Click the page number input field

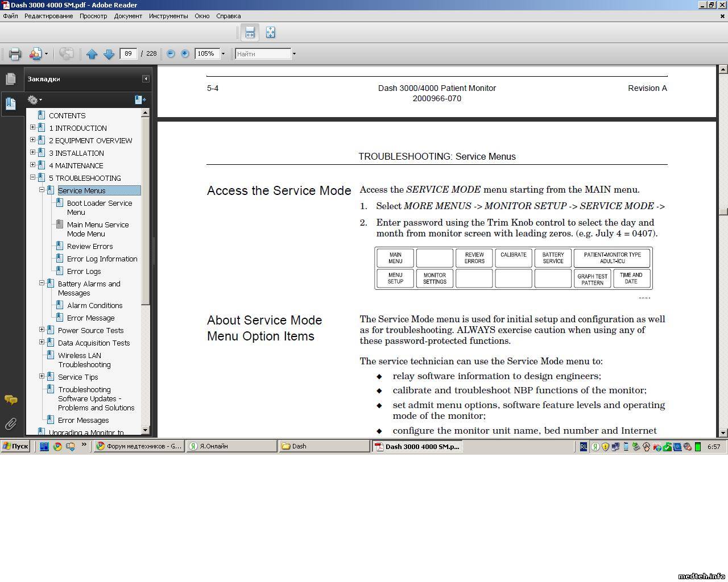(x=128, y=53)
